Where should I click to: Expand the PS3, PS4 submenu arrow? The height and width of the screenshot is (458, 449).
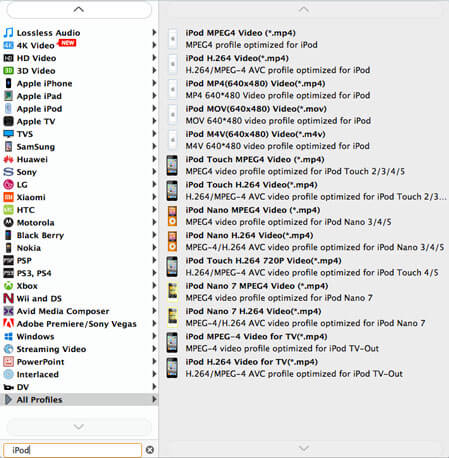pyautogui.click(x=154, y=273)
